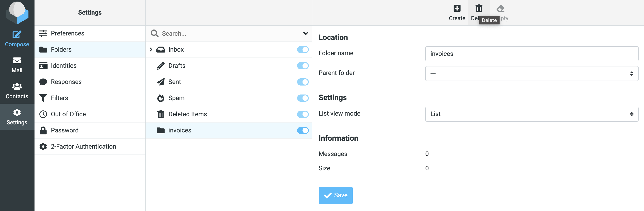Open the List view mode selector

[532, 114]
